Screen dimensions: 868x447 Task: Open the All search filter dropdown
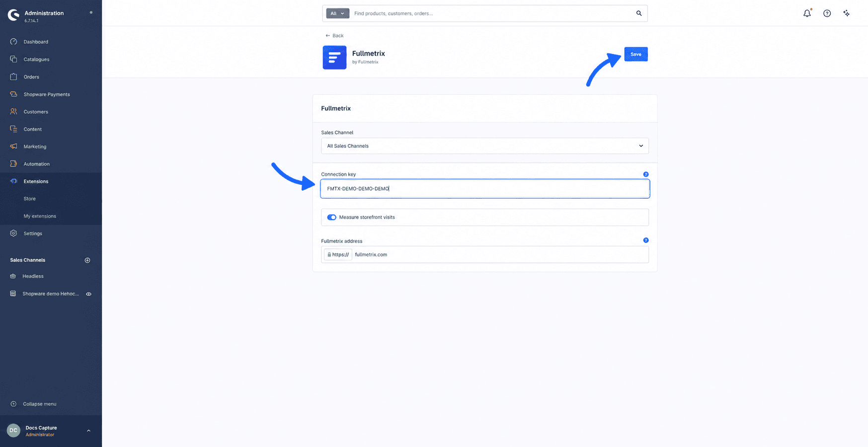[x=337, y=13]
